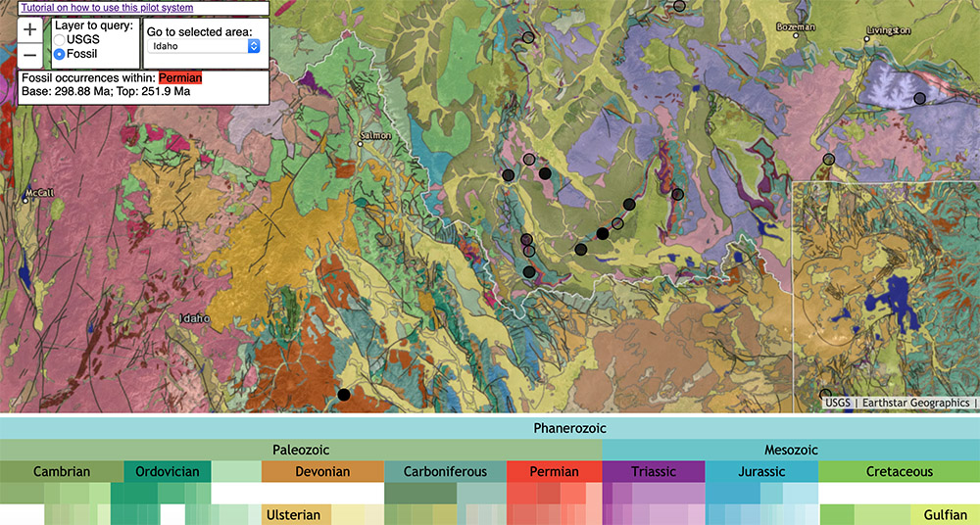Click the Salmon city label on map

[x=377, y=135]
